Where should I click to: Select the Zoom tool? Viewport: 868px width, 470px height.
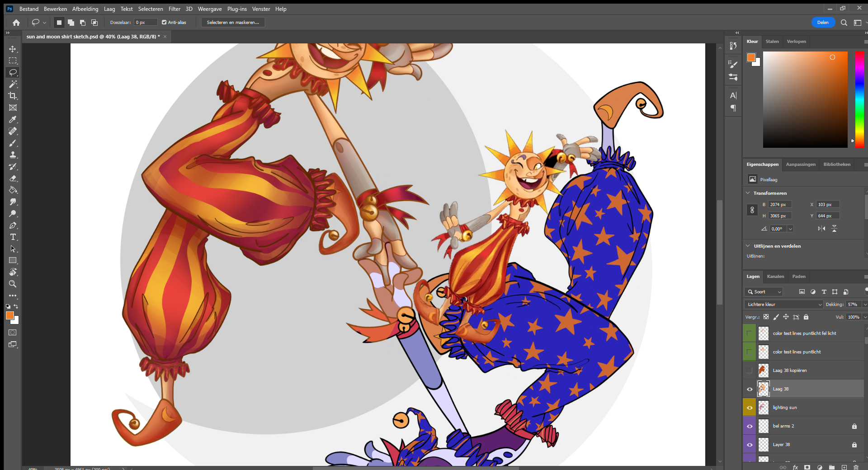[13, 284]
